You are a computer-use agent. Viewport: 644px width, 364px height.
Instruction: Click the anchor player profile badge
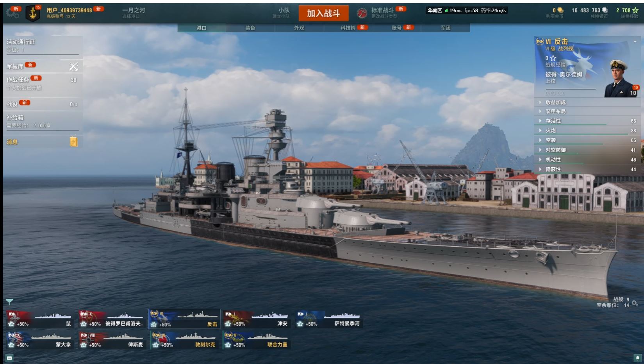click(33, 14)
